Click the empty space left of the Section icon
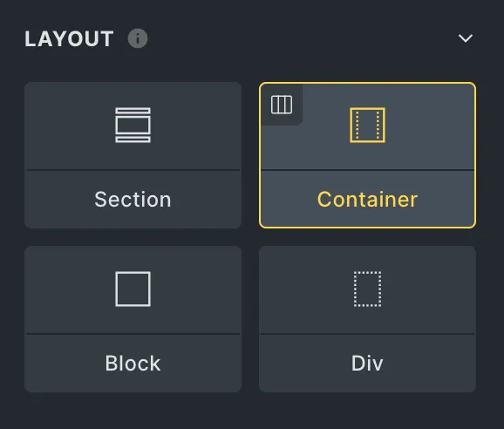Image resolution: width=504 pixels, height=429 pixels. coord(71,126)
